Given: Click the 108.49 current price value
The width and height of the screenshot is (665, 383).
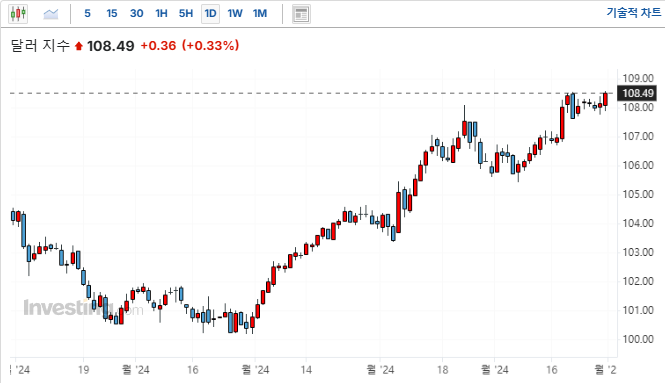Looking at the screenshot, I should tap(111, 46).
